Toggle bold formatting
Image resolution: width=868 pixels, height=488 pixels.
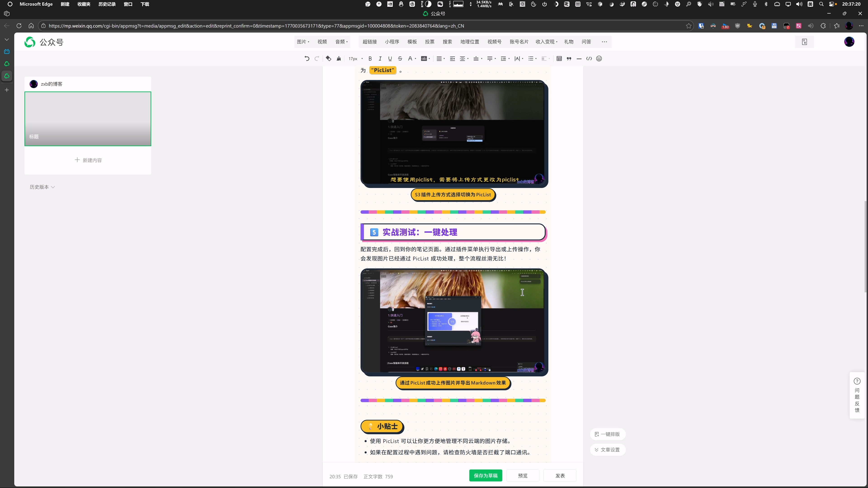(370, 59)
